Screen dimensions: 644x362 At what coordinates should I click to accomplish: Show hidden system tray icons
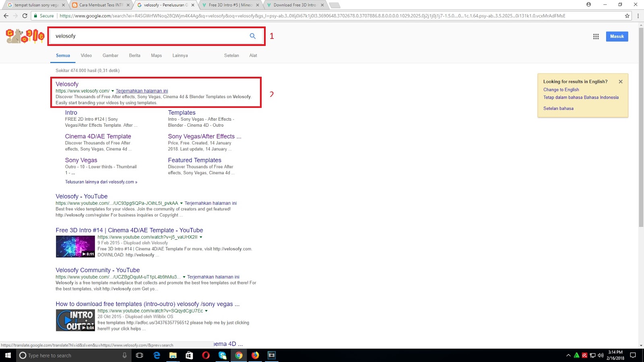point(568,356)
